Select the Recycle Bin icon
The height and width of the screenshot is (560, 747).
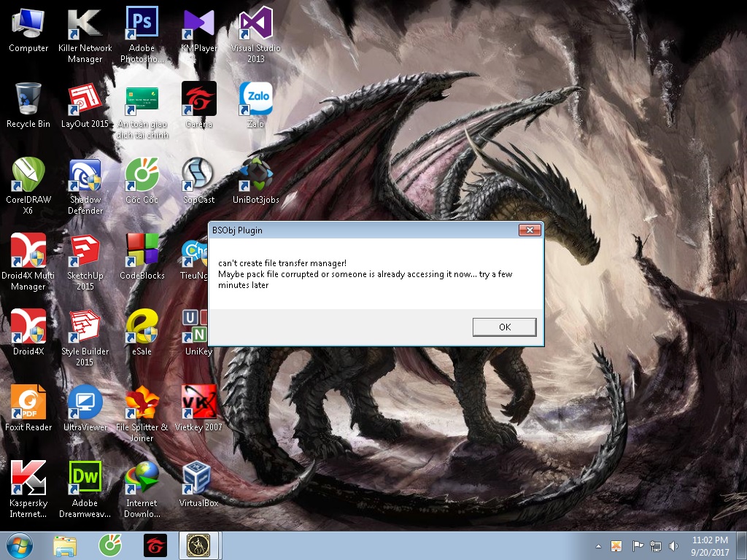tap(28, 105)
